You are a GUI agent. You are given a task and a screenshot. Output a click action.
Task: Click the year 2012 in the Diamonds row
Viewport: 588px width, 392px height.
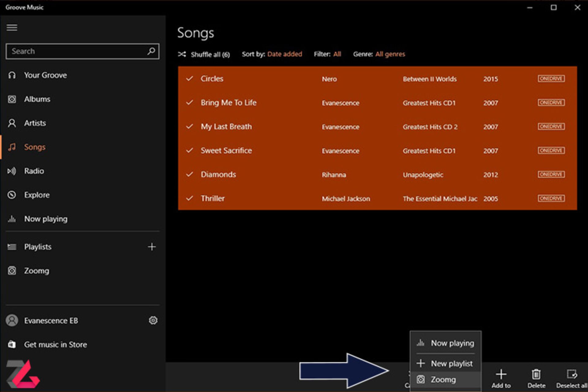click(491, 175)
